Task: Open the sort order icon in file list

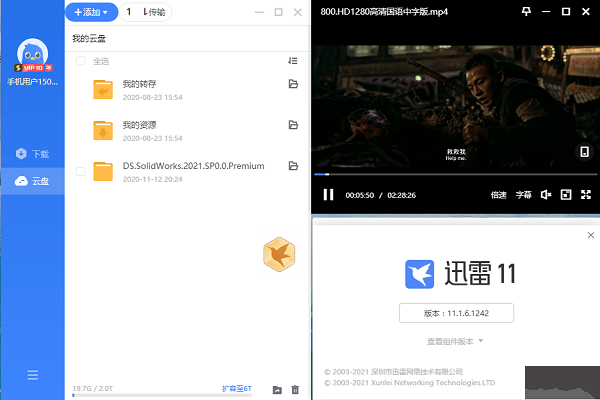Action: tap(293, 61)
